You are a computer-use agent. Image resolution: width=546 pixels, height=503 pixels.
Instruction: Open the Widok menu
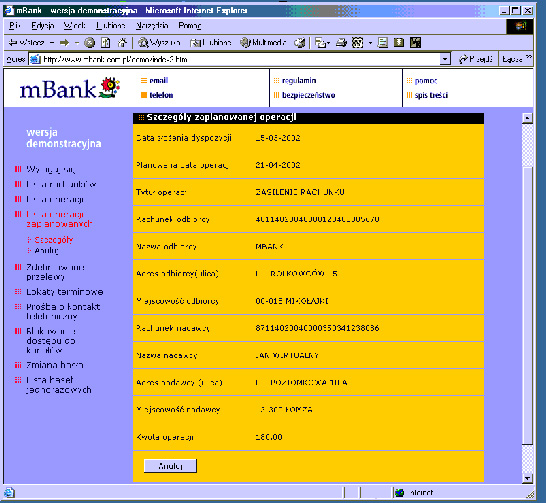[x=74, y=26]
